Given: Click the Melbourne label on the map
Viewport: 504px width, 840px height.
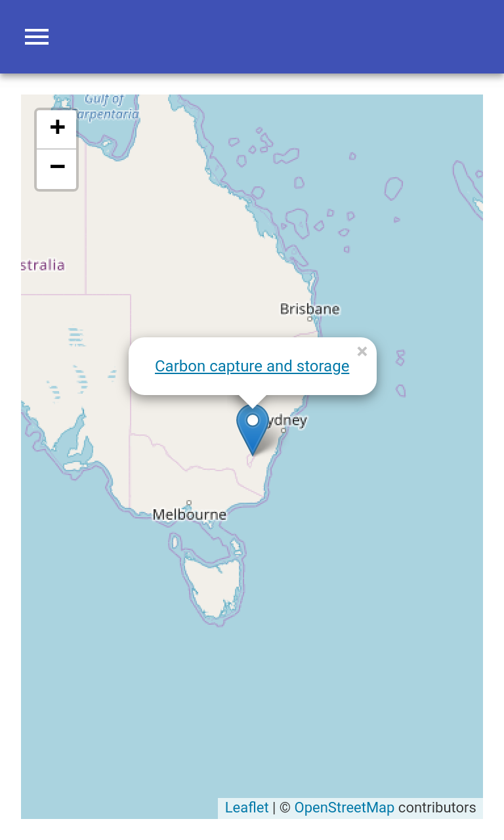Looking at the screenshot, I should [189, 514].
